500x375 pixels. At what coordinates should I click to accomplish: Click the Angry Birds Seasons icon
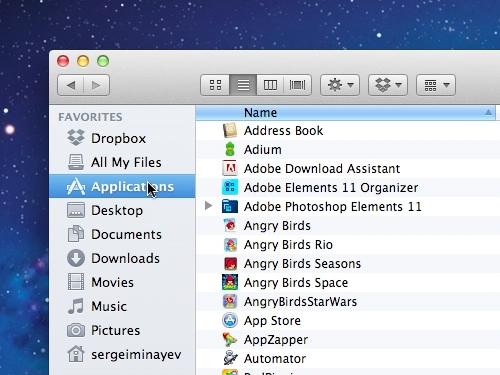click(230, 263)
